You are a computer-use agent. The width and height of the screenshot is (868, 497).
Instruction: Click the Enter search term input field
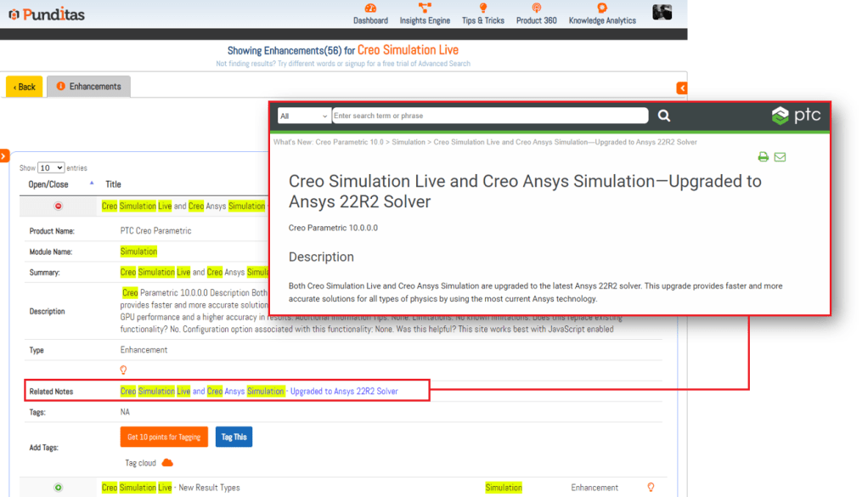click(489, 116)
